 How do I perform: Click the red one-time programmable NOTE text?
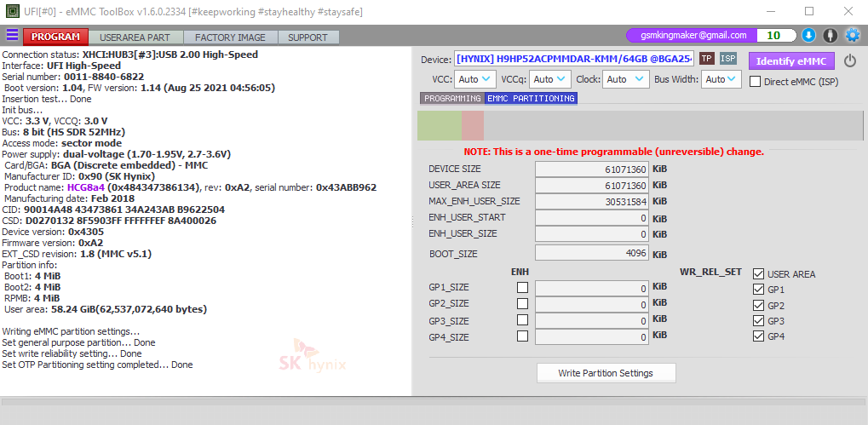click(x=614, y=152)
